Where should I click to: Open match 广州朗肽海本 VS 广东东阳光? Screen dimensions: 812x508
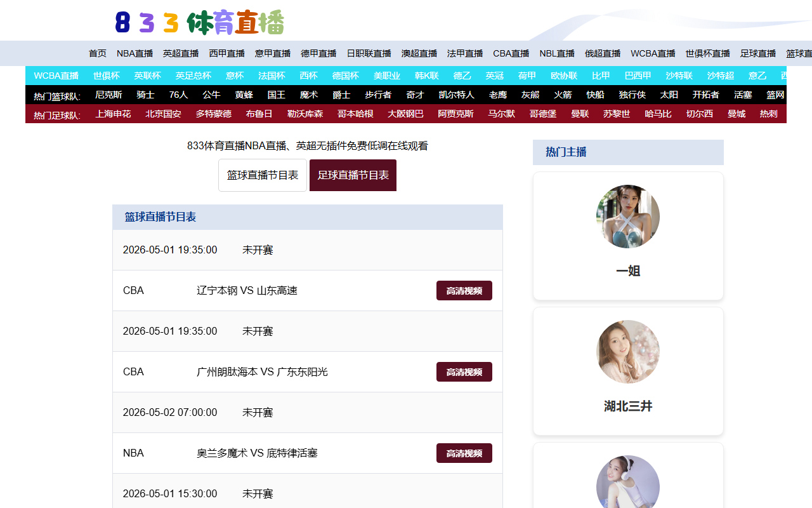[263, 372]
